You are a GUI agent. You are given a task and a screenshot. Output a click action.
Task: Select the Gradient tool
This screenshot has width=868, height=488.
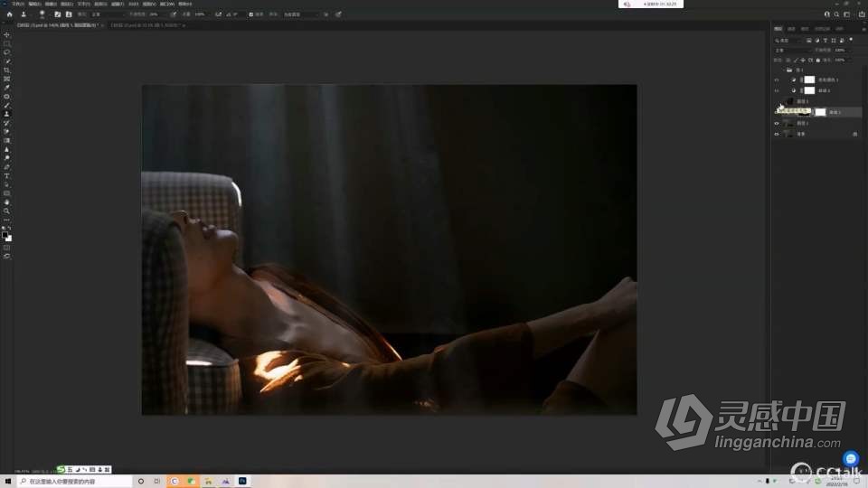pos(6,141)
